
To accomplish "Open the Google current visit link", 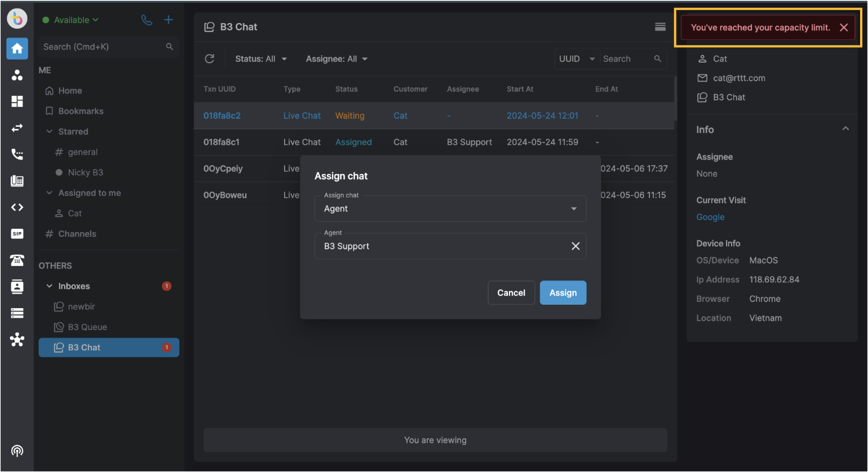I will pos(710,217).
